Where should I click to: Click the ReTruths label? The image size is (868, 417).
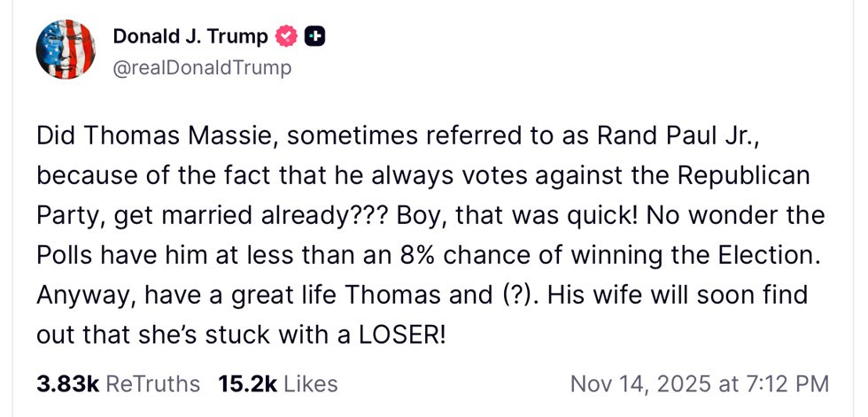click(x=152, y=383)
